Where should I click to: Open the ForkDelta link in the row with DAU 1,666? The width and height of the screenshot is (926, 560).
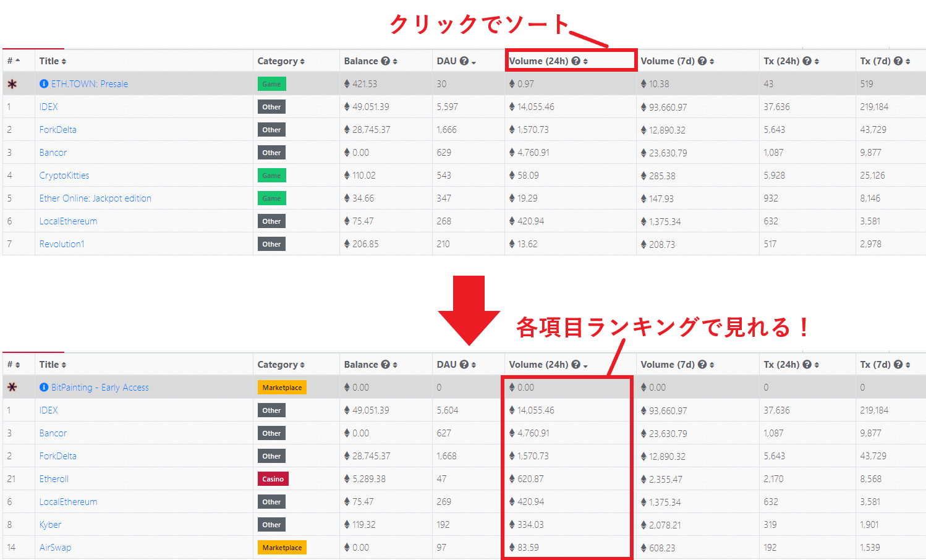(58, 130)
